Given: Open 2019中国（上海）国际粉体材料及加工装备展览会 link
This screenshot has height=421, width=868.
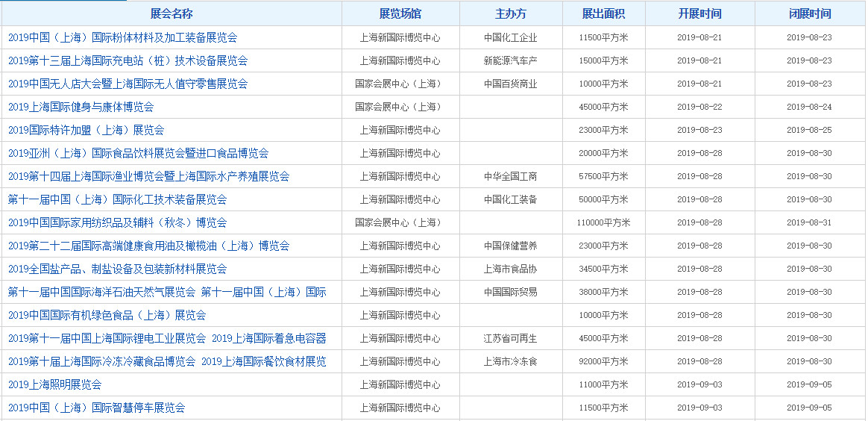Looking at the screenshot, I should [122, 37].
